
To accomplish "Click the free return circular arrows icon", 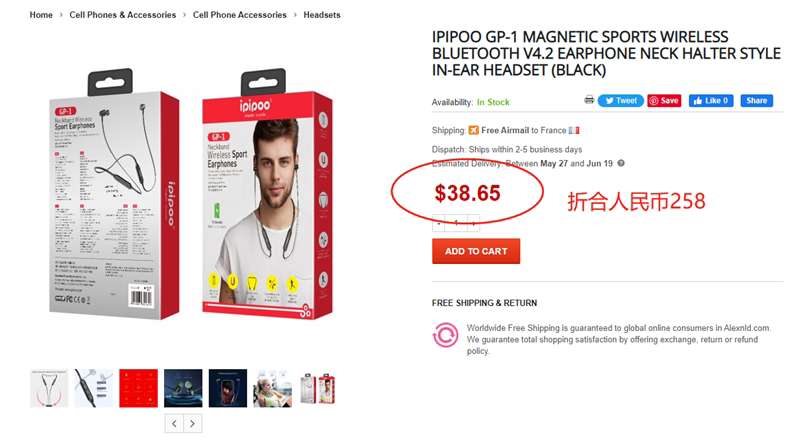I will coord(445,335).
